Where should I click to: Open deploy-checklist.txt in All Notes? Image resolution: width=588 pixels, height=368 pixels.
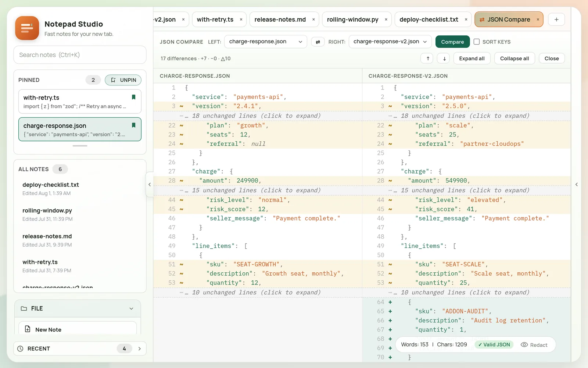point(80,188)
